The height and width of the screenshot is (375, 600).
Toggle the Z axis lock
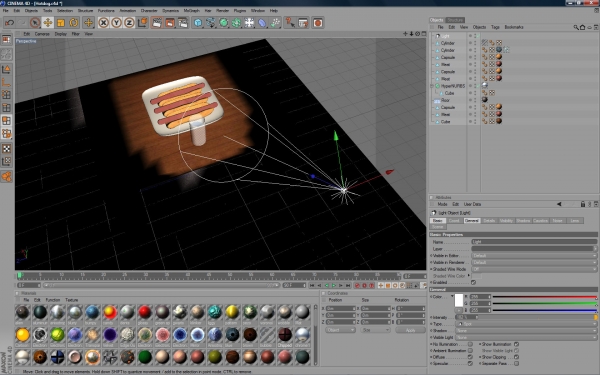[129, 23]
